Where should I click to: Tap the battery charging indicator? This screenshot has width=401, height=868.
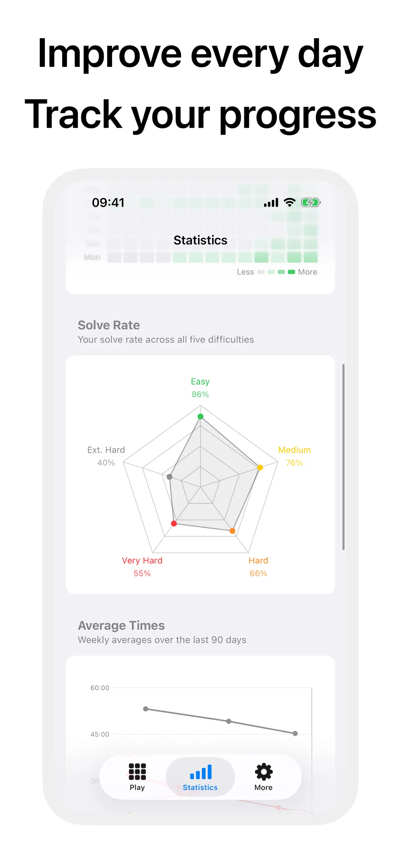pos(311,202)
